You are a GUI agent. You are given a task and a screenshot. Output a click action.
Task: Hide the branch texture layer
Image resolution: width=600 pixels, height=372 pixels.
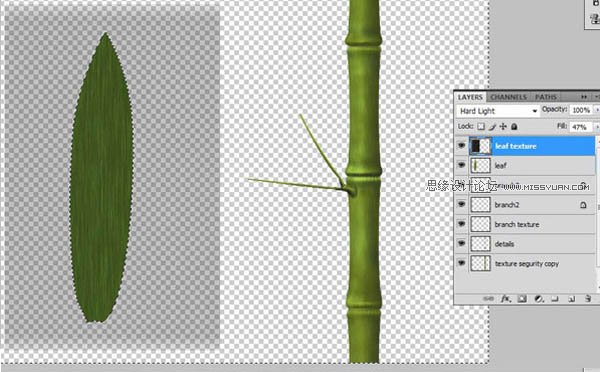tap(461, 224)
